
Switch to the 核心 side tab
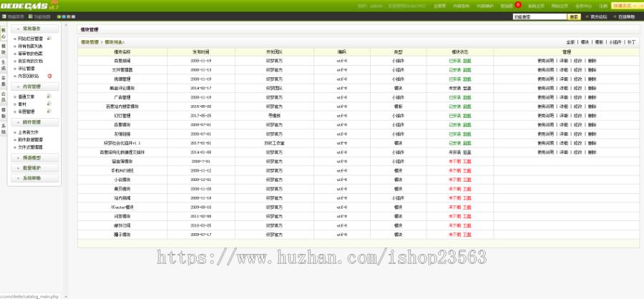pyautogui.click(x=4, y=34)
